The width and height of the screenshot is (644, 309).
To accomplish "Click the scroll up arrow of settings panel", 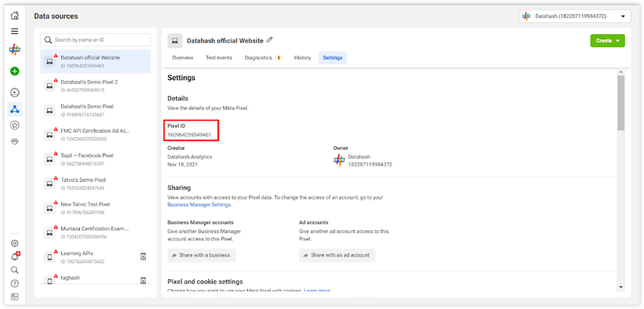I will click(x=621, y=72).
